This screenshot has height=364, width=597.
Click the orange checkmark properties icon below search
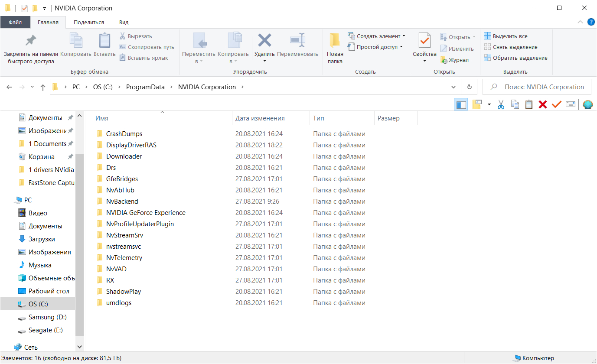tap(557, 104)
